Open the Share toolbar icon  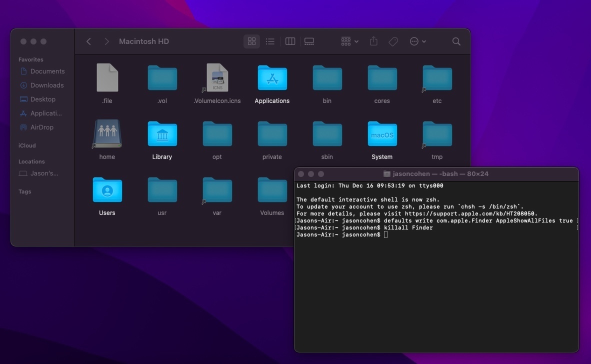pyautogui.click(x=373, y=41)
